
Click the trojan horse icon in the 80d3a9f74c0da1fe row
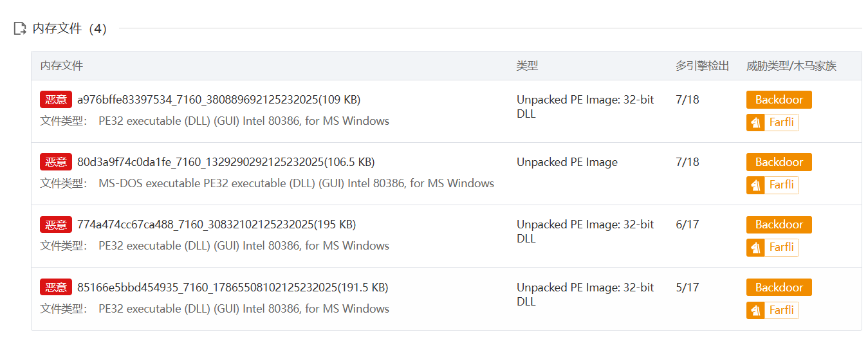[755, 185]
